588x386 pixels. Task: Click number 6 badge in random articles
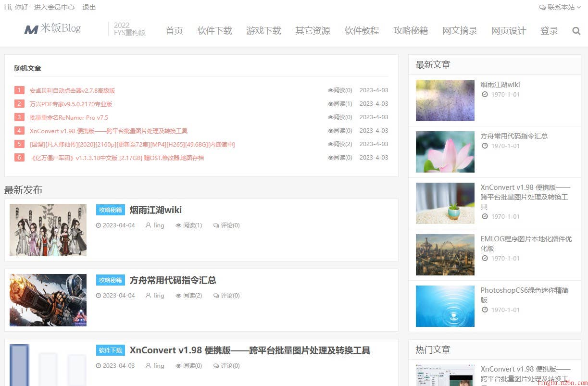pos(19,158)
